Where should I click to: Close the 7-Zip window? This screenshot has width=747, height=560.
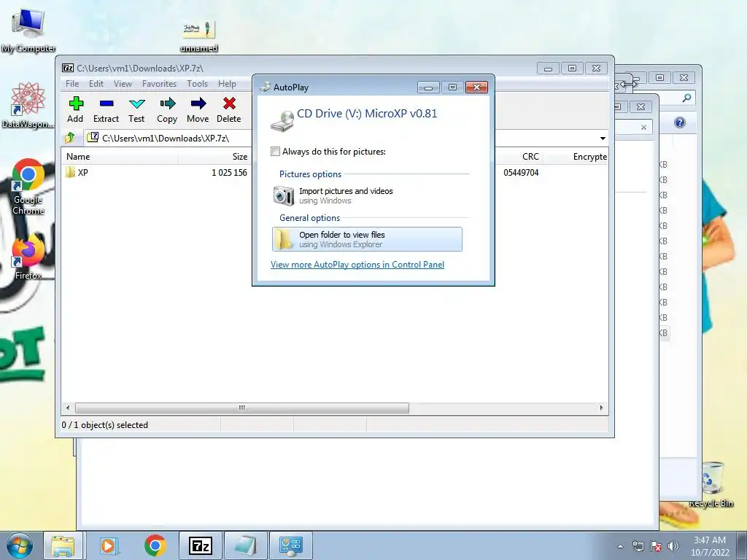596,68
